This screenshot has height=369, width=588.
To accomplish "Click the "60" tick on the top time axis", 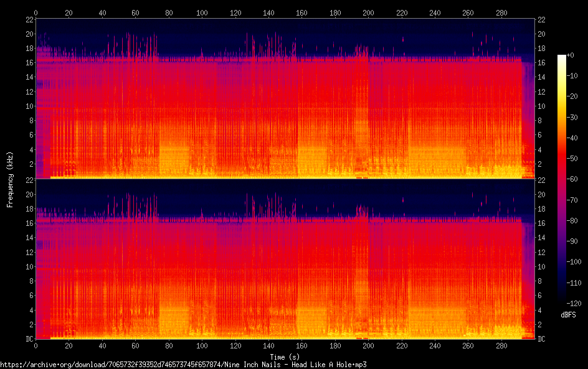I will point(135,12).
